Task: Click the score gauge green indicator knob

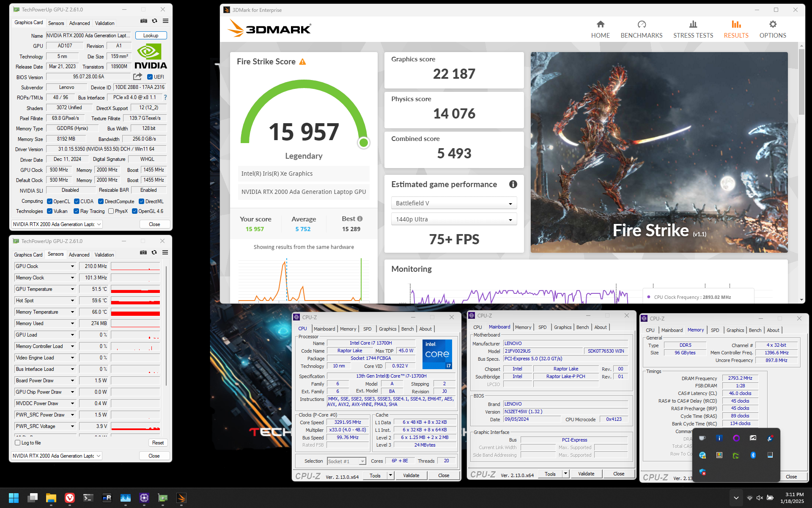Action: [363, 143]
